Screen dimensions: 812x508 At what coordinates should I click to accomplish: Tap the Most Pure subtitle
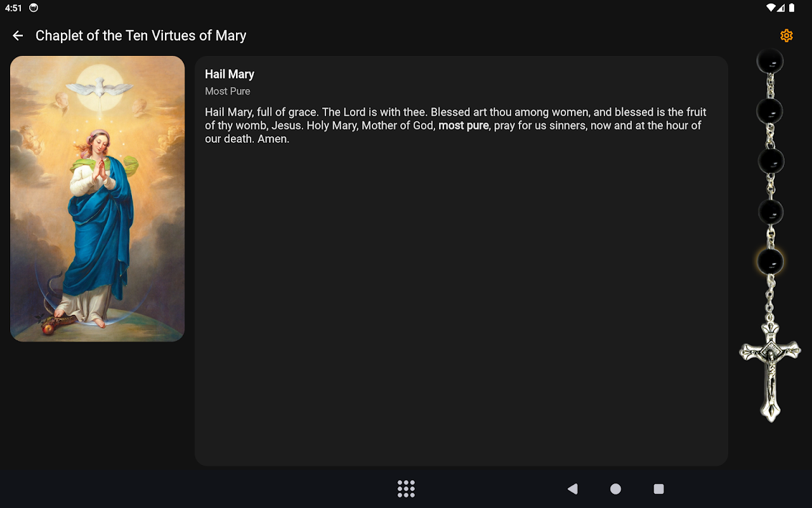point(228,91)
